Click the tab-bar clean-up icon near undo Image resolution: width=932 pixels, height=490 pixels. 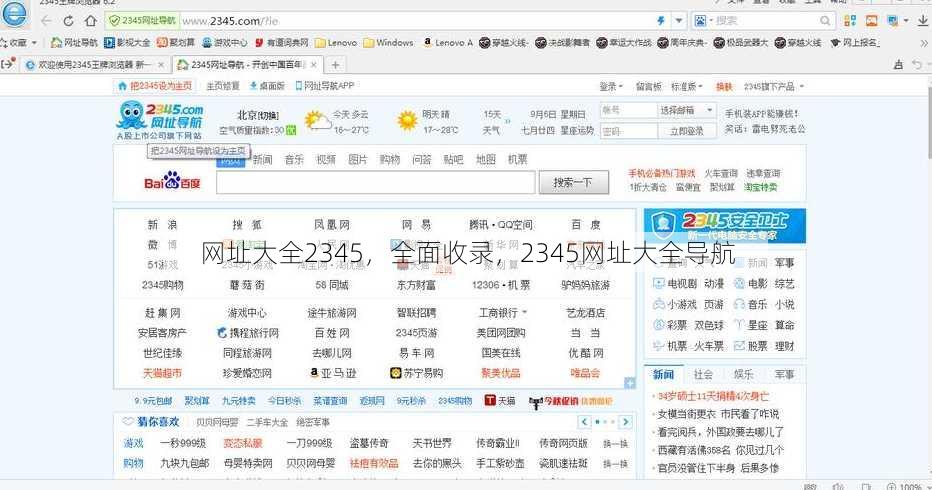898,64
